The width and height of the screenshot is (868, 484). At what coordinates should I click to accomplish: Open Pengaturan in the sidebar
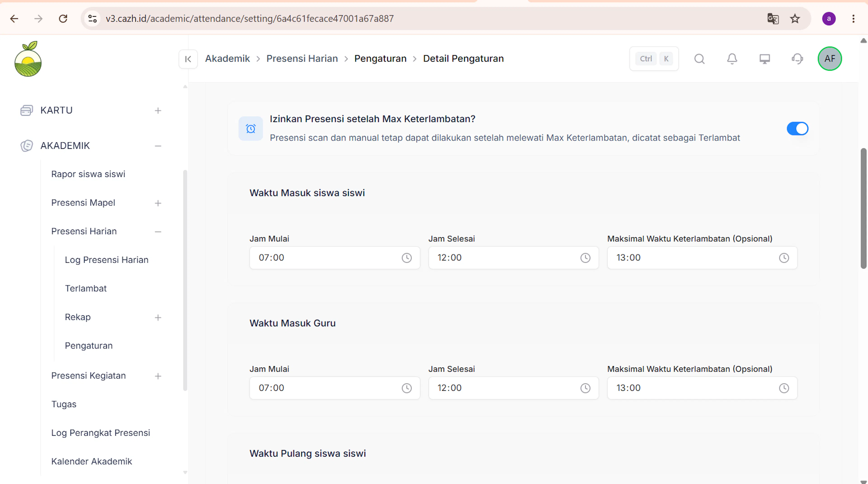[x=89, y=346]
